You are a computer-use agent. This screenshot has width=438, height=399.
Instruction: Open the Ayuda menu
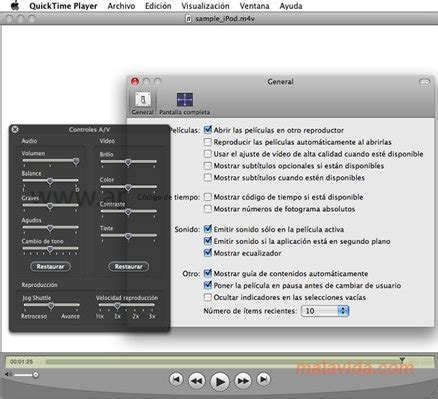click(291, 6)
